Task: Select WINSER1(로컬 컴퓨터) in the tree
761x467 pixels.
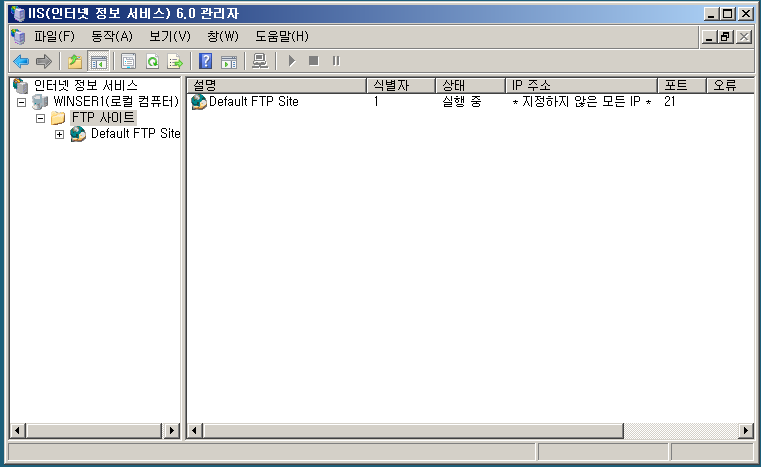Action: pyautogui.click(x=116, y=101)
